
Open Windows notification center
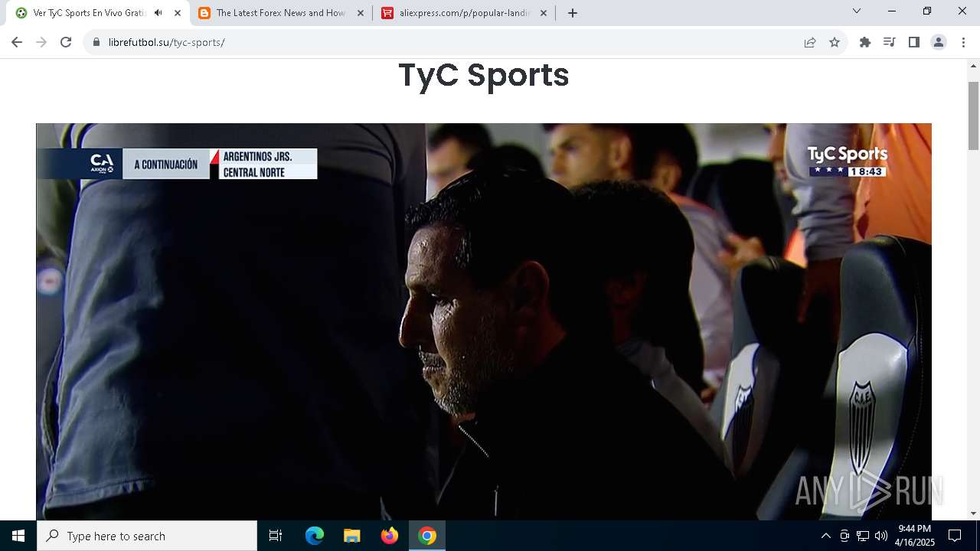955,536
